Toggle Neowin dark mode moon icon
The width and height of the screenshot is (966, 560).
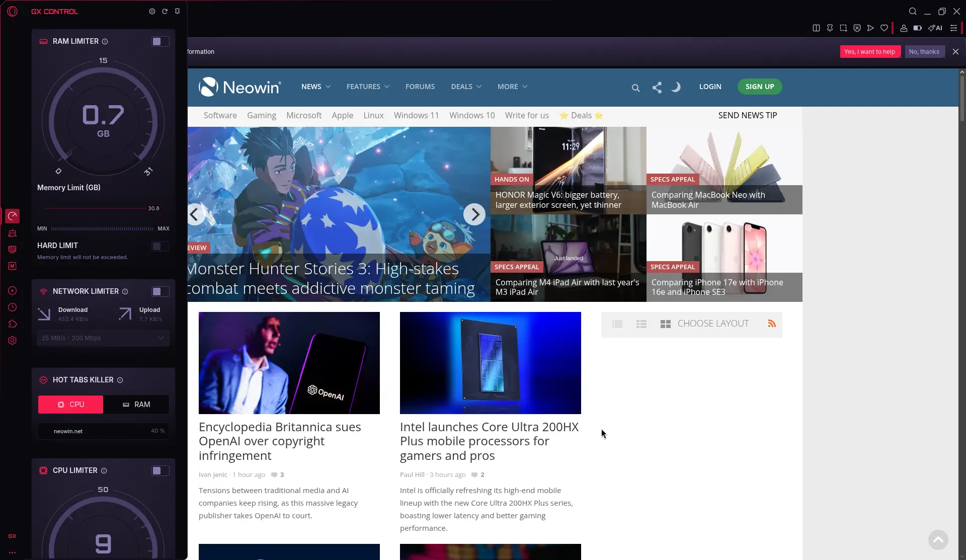pyautogui.click(x=676, y=87)
